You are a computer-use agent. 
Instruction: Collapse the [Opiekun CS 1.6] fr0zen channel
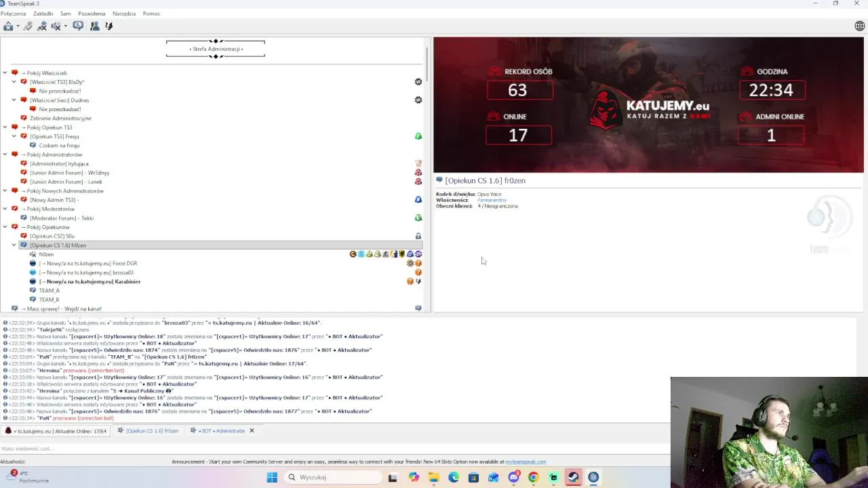14,245
